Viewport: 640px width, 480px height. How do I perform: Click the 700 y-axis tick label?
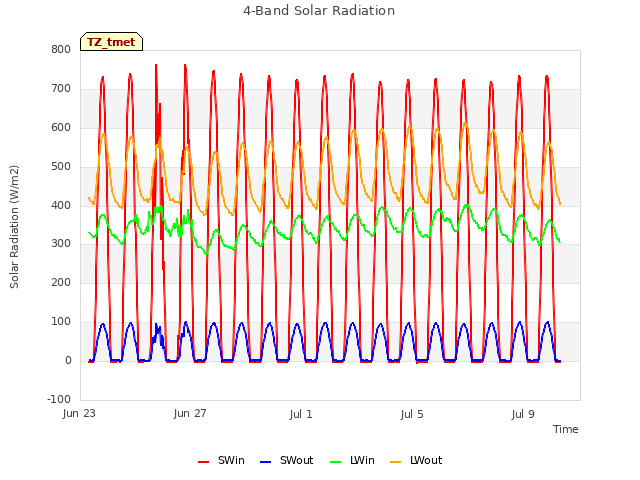coord(61,88)
